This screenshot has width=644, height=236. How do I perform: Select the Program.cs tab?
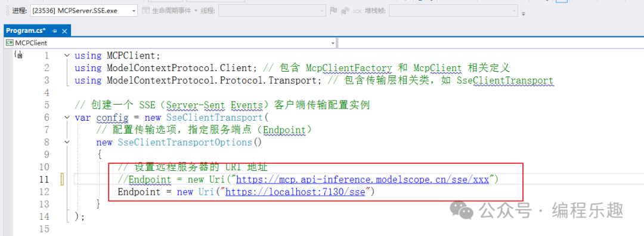point(26,30)
